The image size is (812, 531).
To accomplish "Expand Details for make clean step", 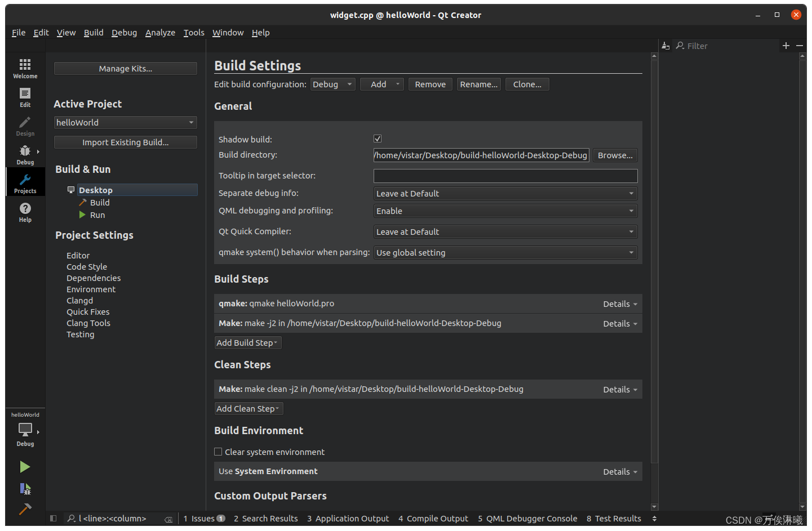I will pos(620,390).
